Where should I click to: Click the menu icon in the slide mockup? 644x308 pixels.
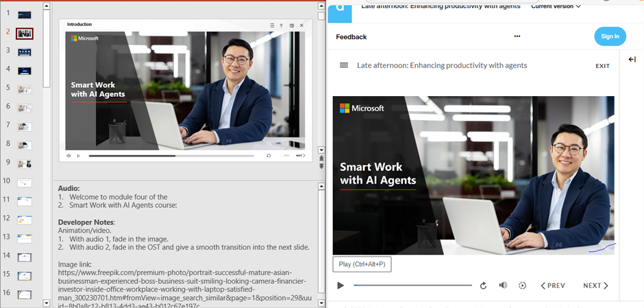click(272, 25)
